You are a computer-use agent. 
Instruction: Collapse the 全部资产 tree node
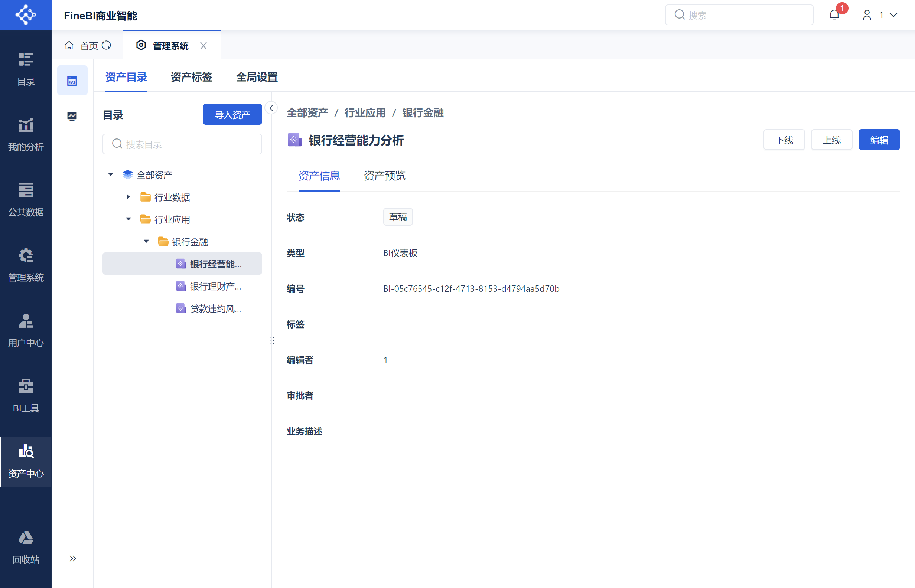111,174
